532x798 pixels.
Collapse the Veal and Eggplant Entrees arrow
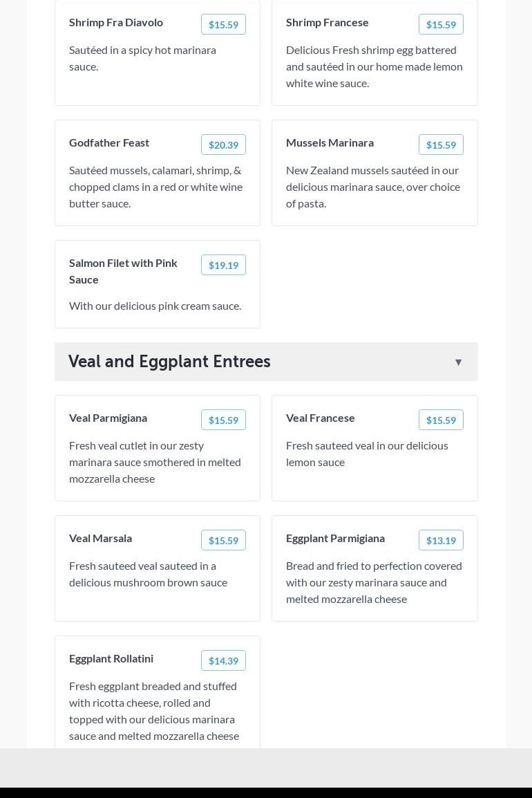pos(458,362)
